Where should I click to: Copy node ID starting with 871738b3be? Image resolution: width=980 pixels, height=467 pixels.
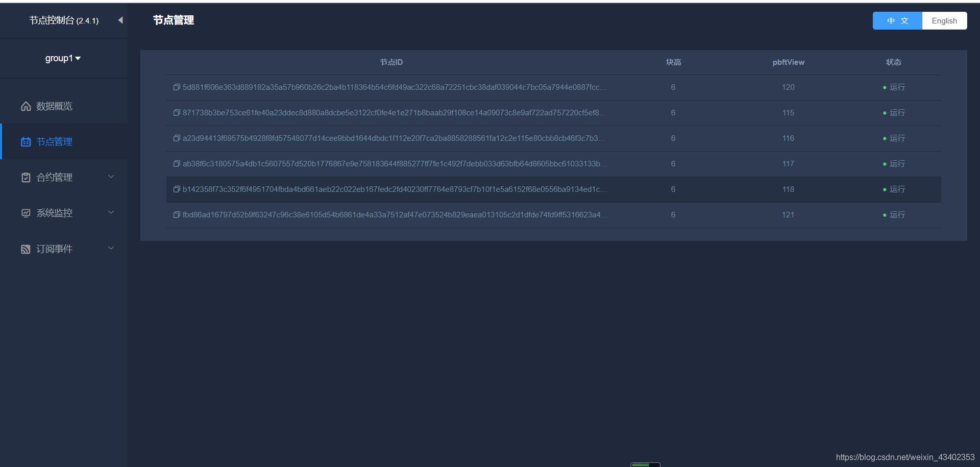[x=176, y=113]
